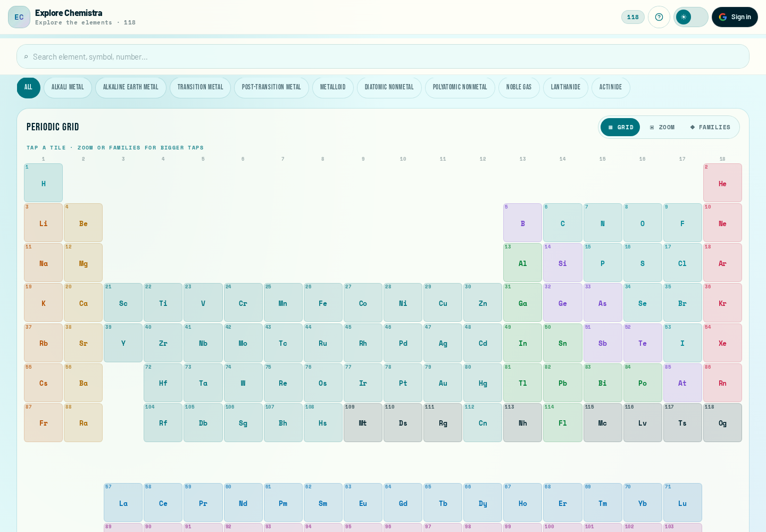This screenshot has height=532, width=766.
Task: Open the Astatine At tile
Action: [682, 383]
